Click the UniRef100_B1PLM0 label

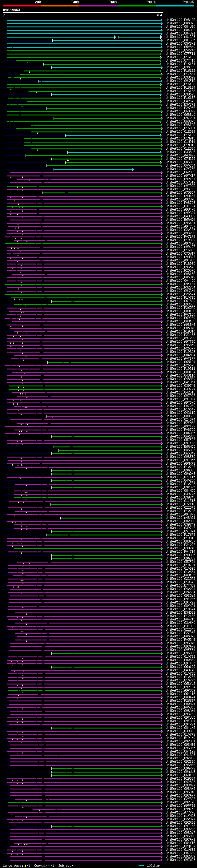[180, 738]
